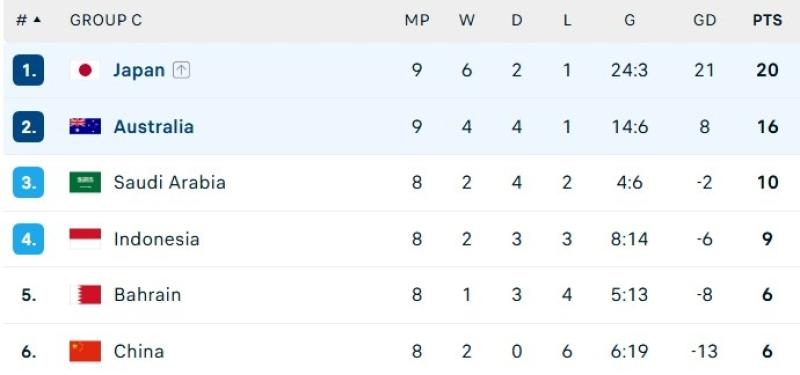Click the China flag icon

[x=85, y=351]
